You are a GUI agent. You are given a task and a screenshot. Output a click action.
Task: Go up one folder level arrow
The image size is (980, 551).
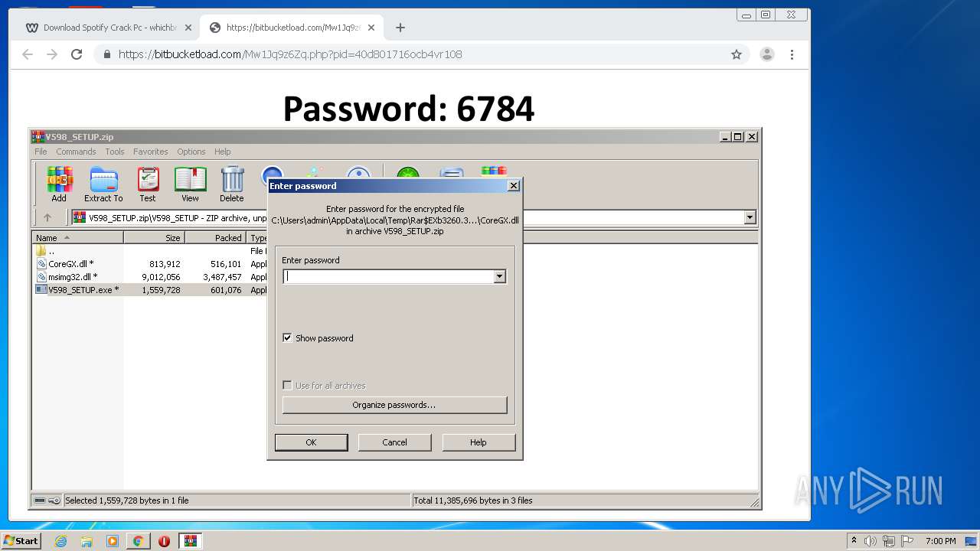pyautogui.click(x=47, y=217)
